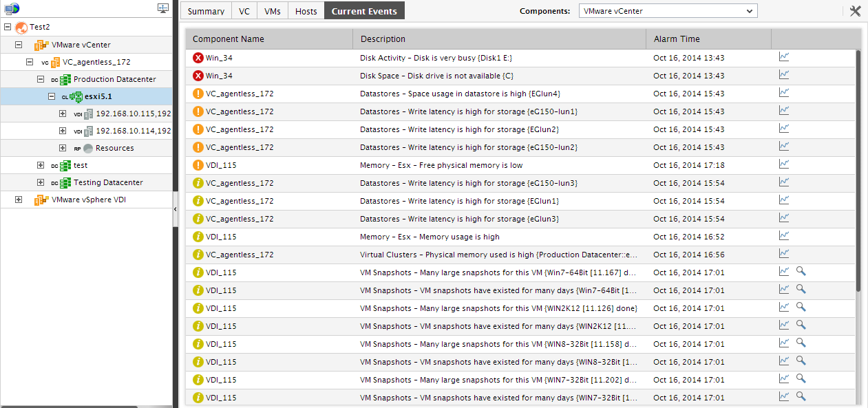Open graph for WIN2K12 large snapshots alarm

tap(784, 307)
